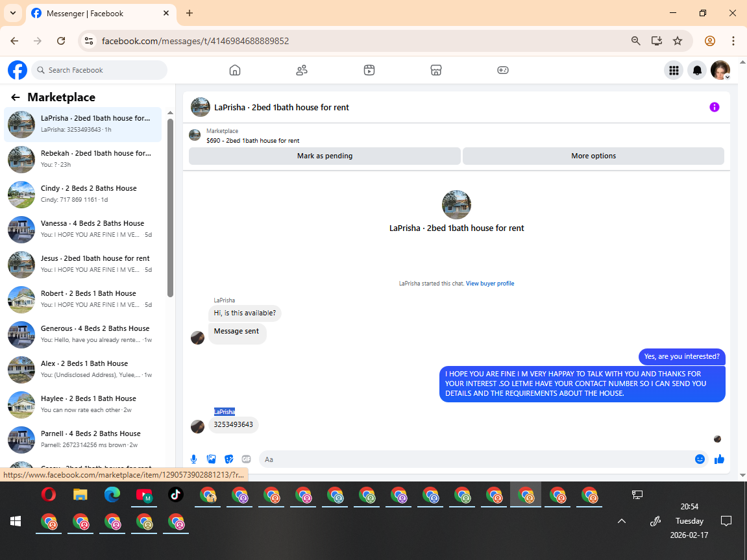The width and height of the screenshot is (747, 560).
Task: Open the Friends icon in top nav
Action: [302, 70]
